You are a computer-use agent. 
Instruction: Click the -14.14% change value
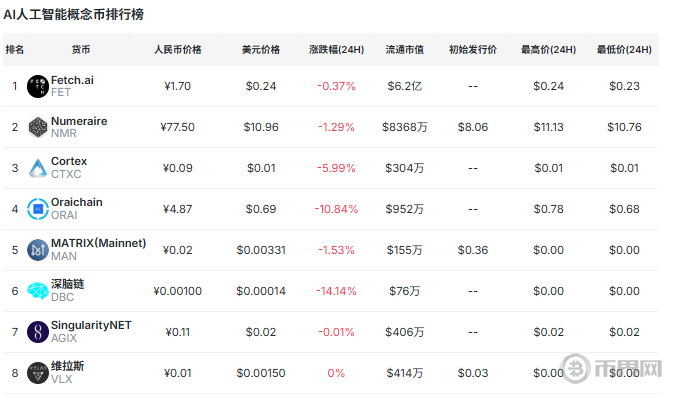tap(336, 291)
